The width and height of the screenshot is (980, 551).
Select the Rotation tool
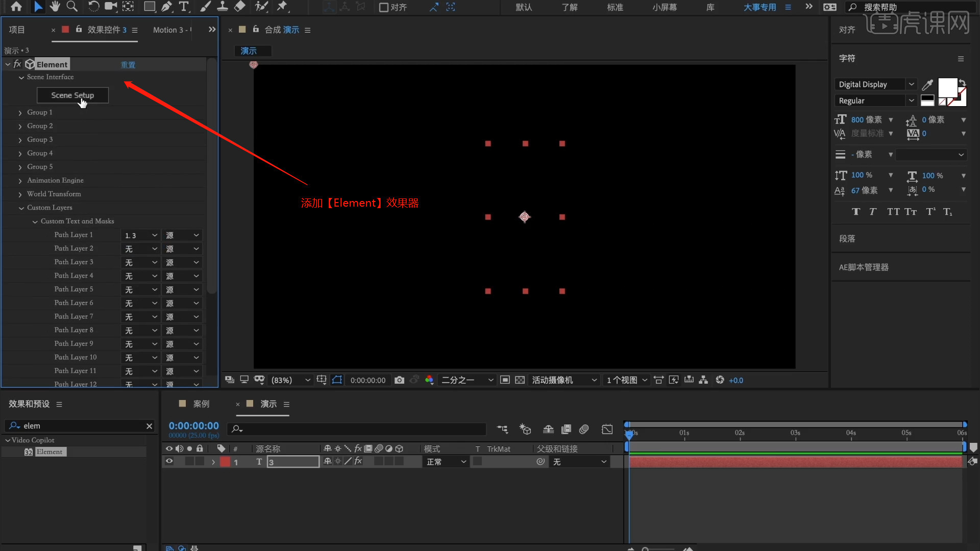93,7
